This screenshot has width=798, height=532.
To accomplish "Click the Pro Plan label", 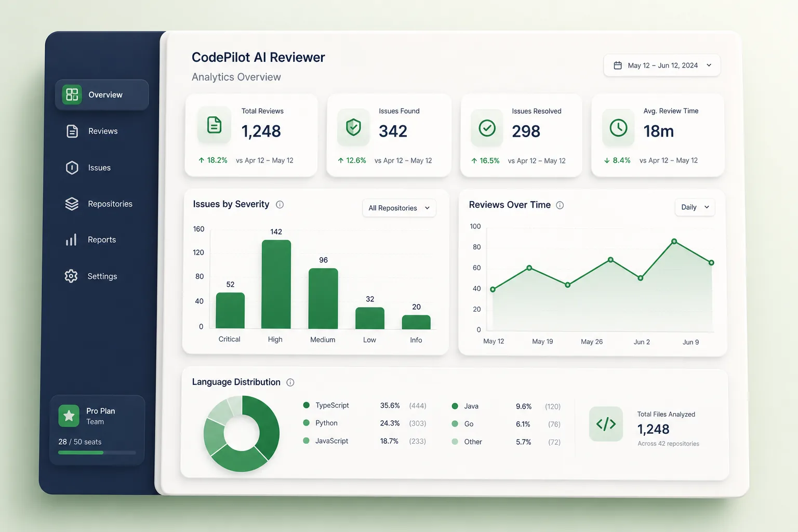I will (x=101, y=411).
